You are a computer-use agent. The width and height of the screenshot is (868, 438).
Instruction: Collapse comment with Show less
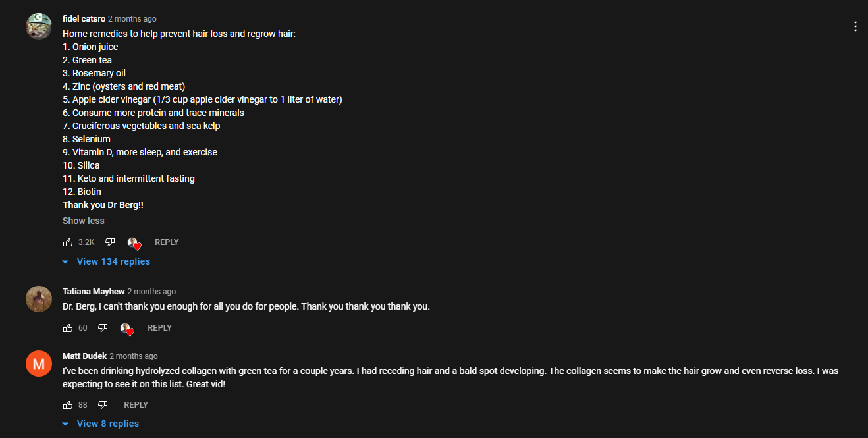click(x=84, y=221)
